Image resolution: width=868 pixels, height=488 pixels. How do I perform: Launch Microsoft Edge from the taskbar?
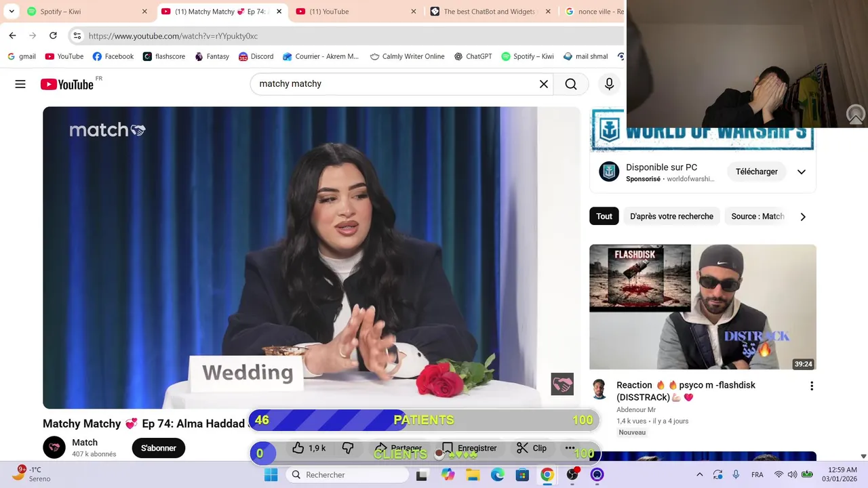[x=497, y=474]
